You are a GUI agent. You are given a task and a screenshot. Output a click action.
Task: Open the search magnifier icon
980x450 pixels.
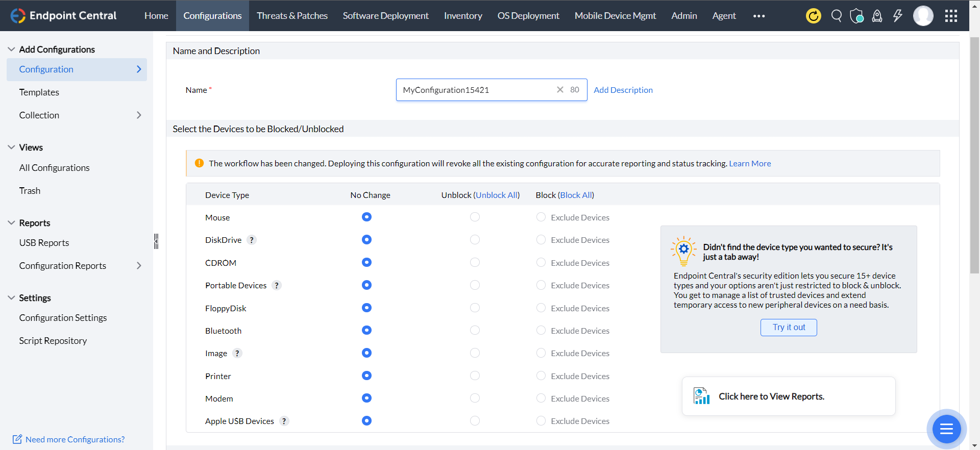click(x=836, y=16)
